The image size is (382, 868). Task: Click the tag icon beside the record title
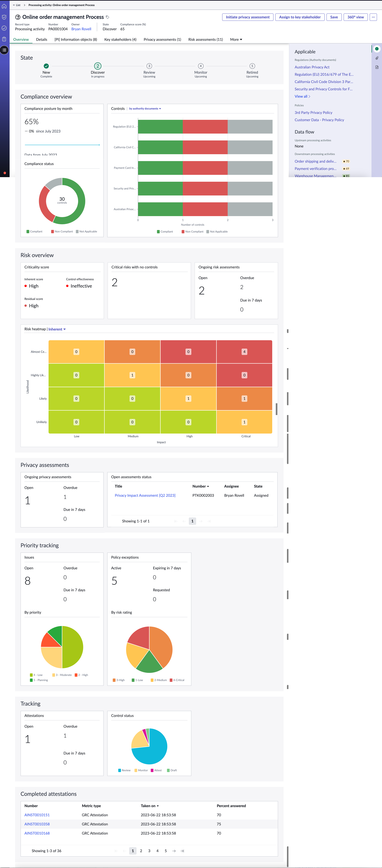pyautogui.click(x=108, y=17)
